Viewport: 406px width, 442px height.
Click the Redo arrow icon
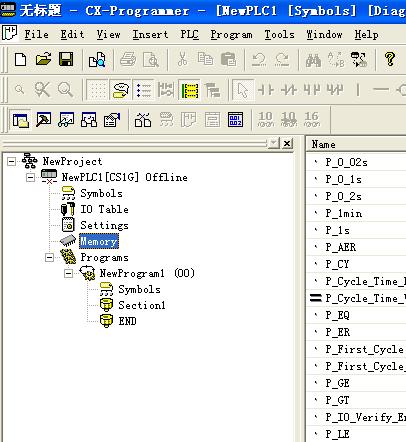(282, 60)
